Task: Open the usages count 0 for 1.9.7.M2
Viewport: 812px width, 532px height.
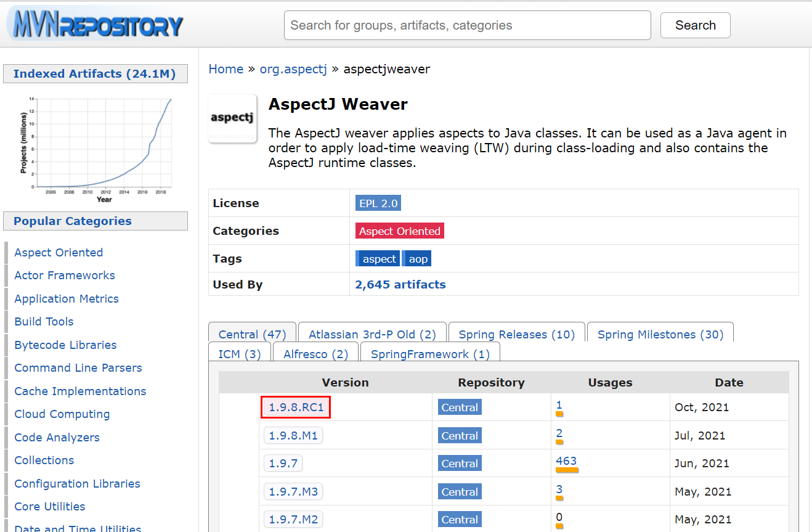Action: 559,517
